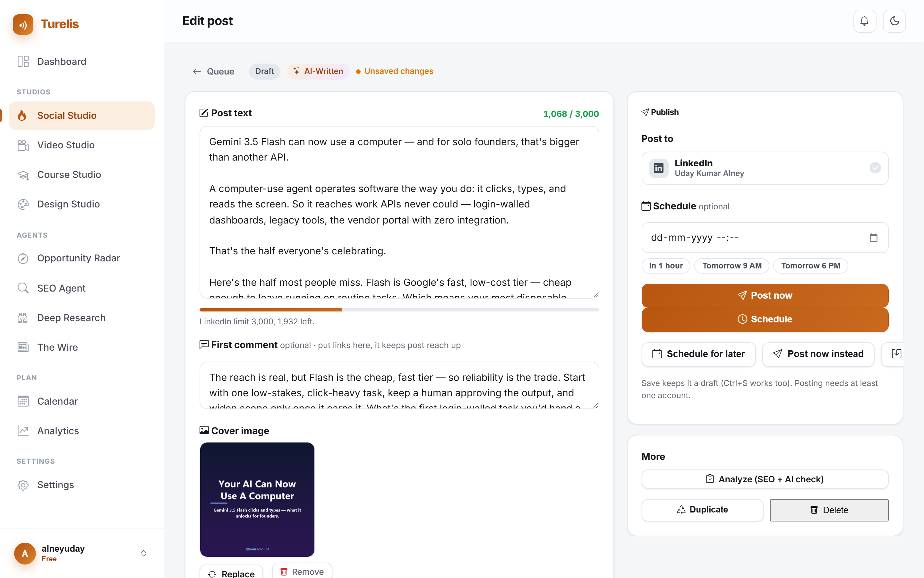Viewport: 924px width, 578px height.
Task: Click the Turelis logo icon
Action: pos(23,24)
